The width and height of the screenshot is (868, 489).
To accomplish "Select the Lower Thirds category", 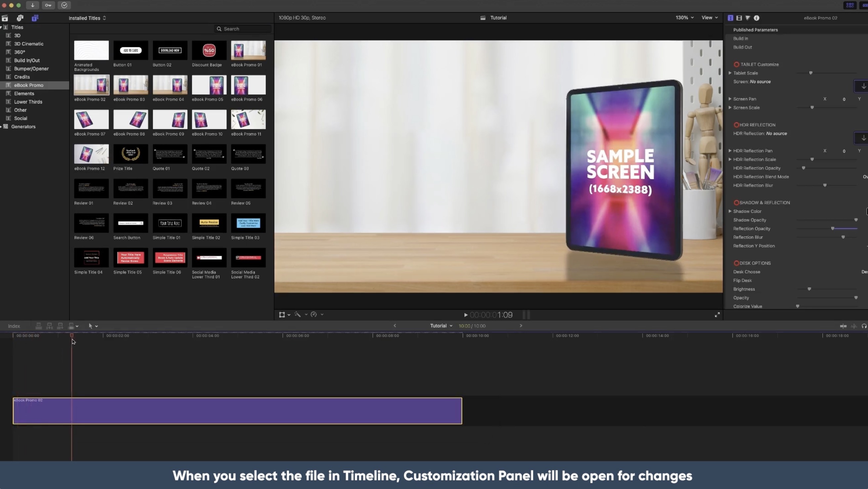I will (x=28, y=102).
